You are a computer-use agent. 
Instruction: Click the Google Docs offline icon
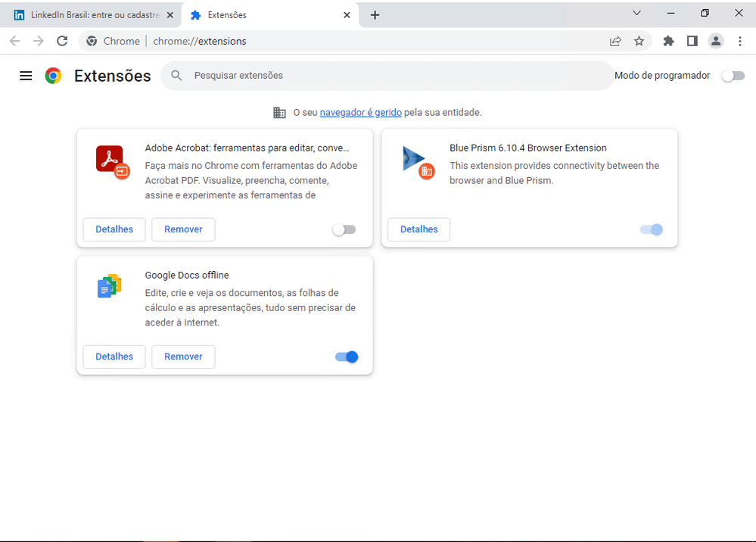(x=110, y=286)
